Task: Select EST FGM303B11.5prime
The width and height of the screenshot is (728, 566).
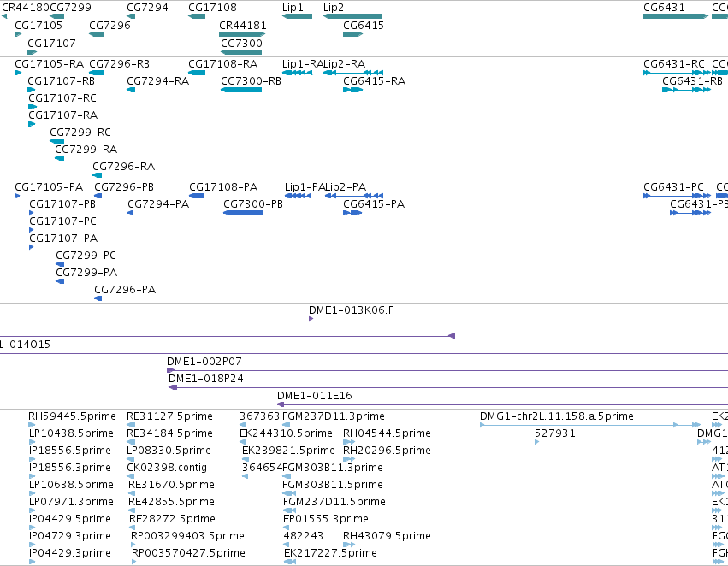Action: point(289,493)
